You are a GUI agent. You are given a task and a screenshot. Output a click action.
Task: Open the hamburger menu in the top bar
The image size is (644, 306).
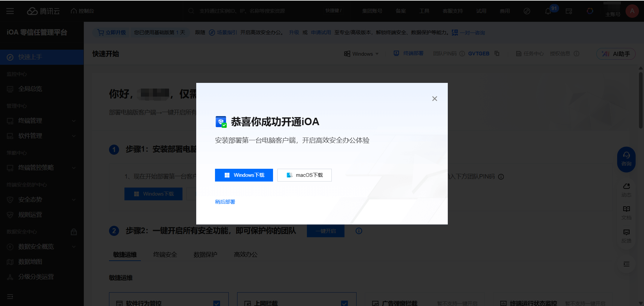click(x=10, y=11)
